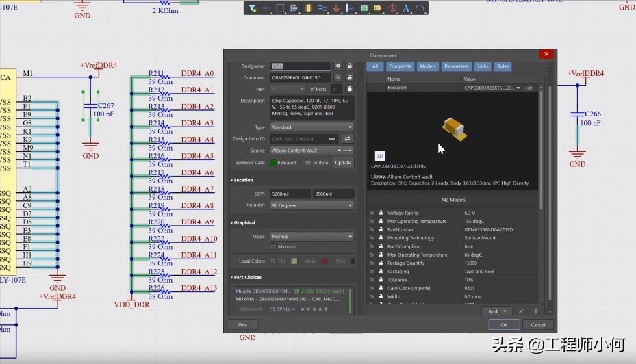Screen dimensions: 636x364
Task: Enable Local Colors checkbox
Action: pos(273,261)
